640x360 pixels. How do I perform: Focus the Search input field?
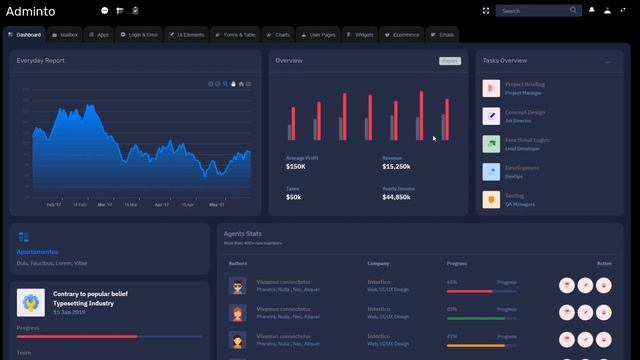[538, 11]
